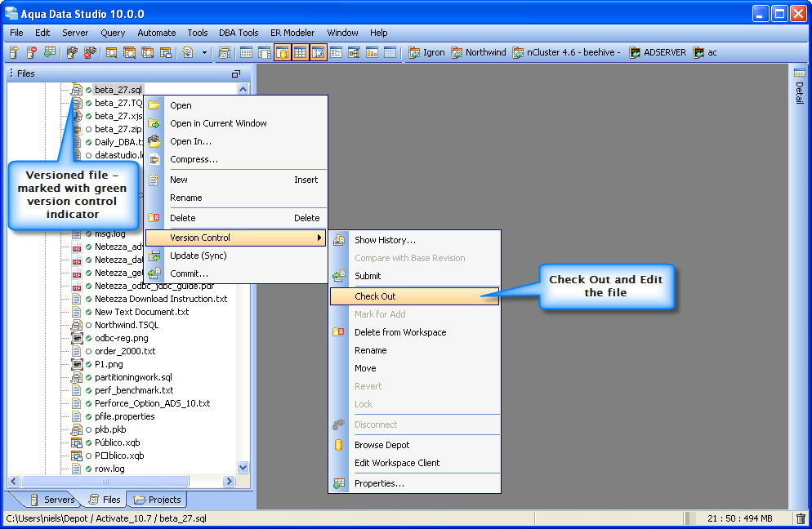
Task: Select Commit… in context menu
Action: (x=235, y=273)
